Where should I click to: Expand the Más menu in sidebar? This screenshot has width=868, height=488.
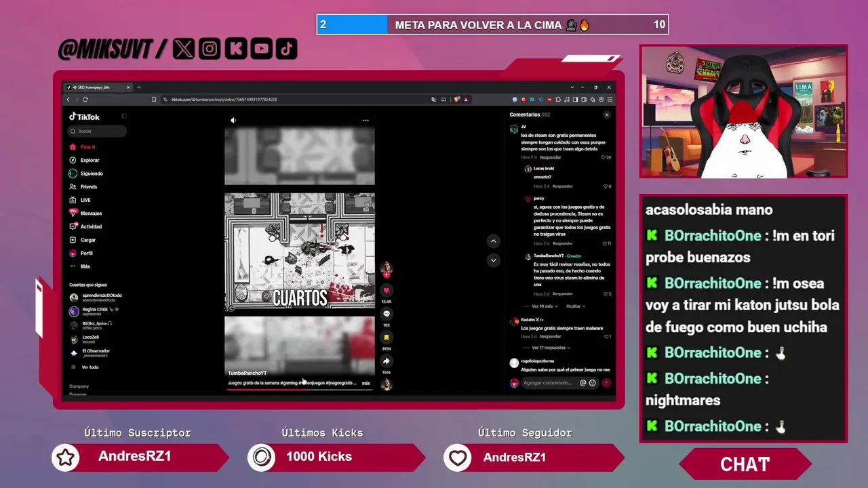tap(80, 266)
